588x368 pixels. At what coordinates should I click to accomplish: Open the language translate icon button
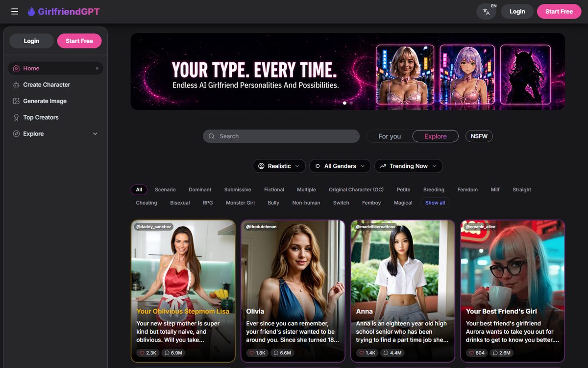click(x=486, y=11)
